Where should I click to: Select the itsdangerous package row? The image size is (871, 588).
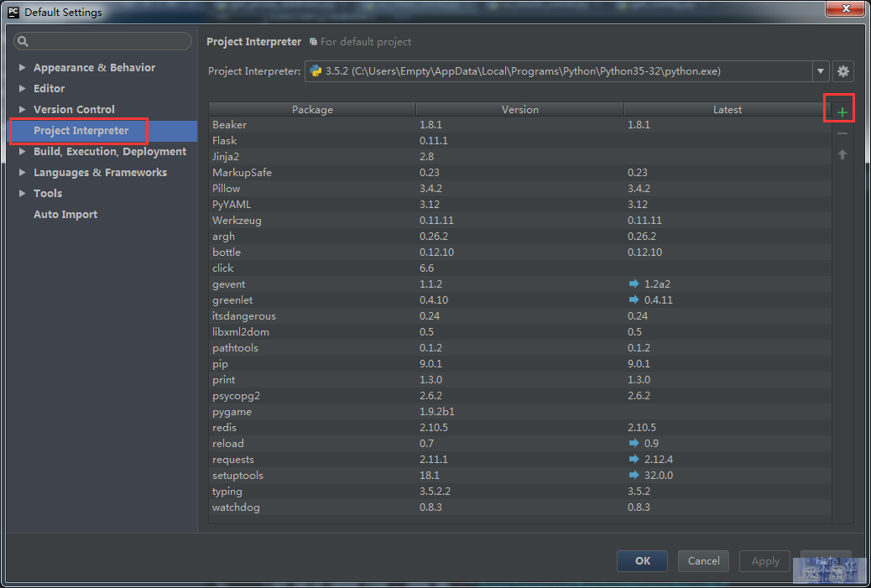point(520,316)
